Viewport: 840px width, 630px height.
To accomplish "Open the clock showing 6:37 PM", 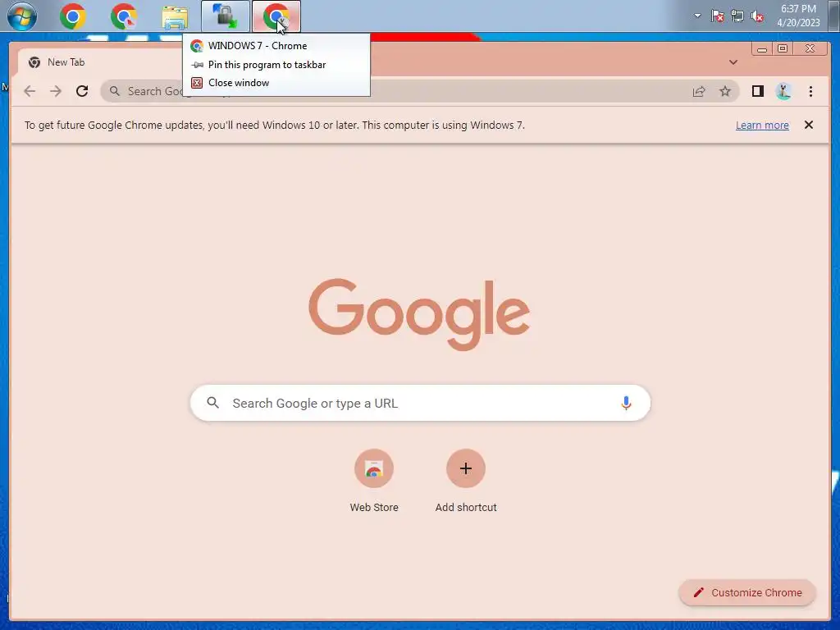I will coord(798,16).
